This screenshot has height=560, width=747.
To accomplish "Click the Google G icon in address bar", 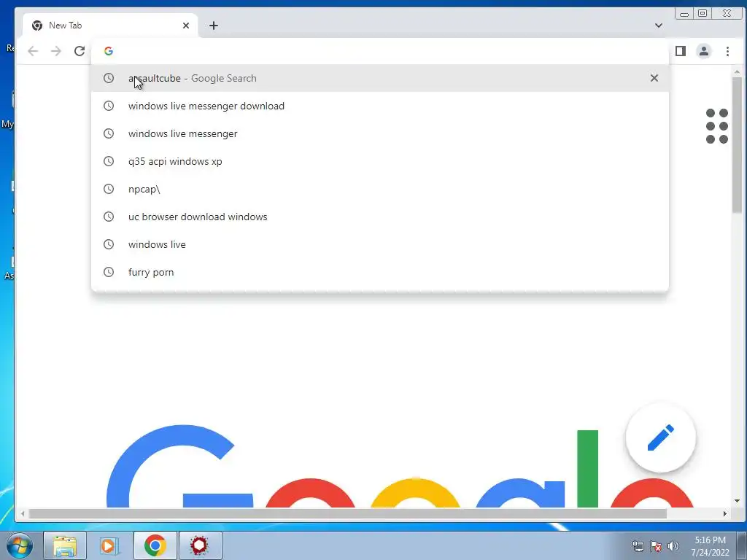I will click(109, 51).
